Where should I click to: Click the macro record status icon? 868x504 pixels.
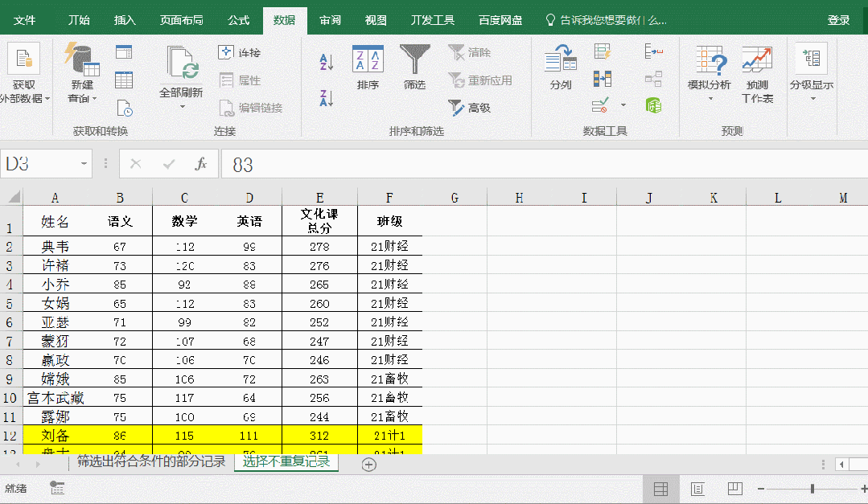[57, 488]
